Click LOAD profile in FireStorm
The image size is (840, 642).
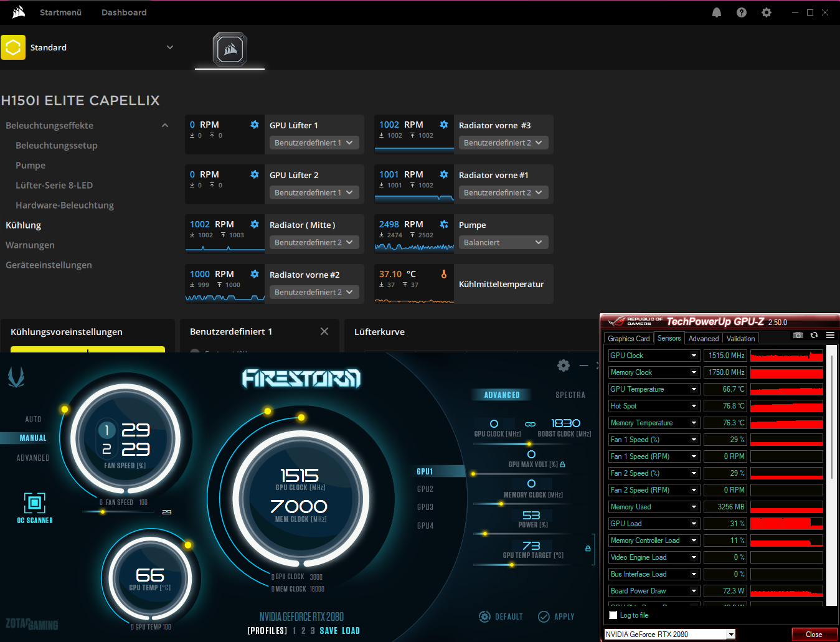[351, 631]
